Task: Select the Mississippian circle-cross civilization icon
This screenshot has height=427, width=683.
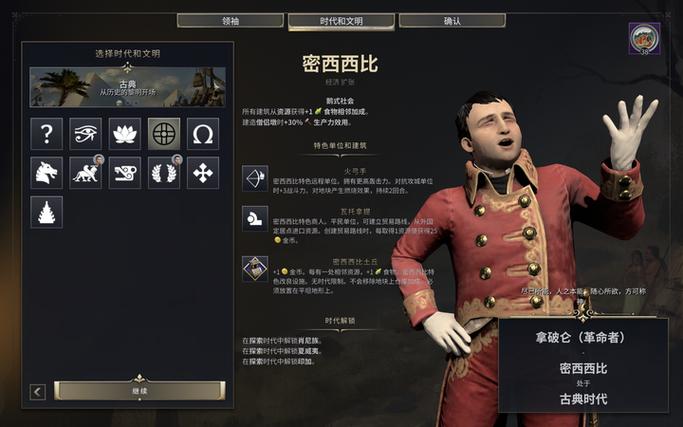Action: [164, 134]
